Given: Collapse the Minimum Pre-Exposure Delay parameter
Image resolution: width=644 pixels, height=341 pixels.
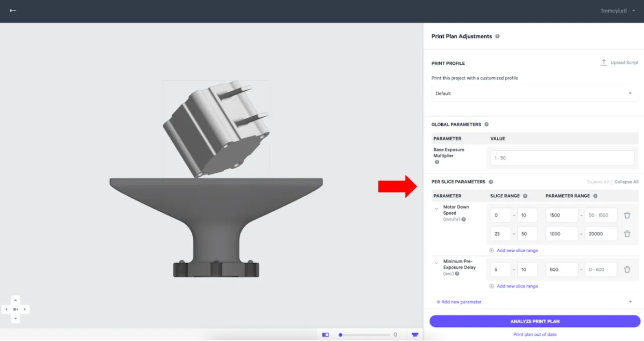Looking at the screenshot, I should [x=436, y=263].
